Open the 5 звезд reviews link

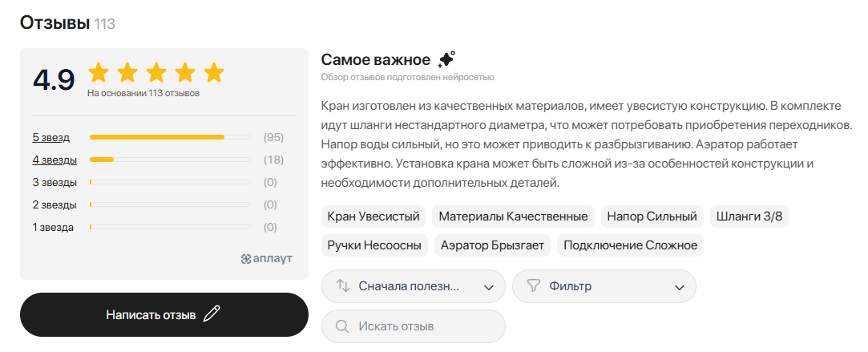[x=51, y=137]
